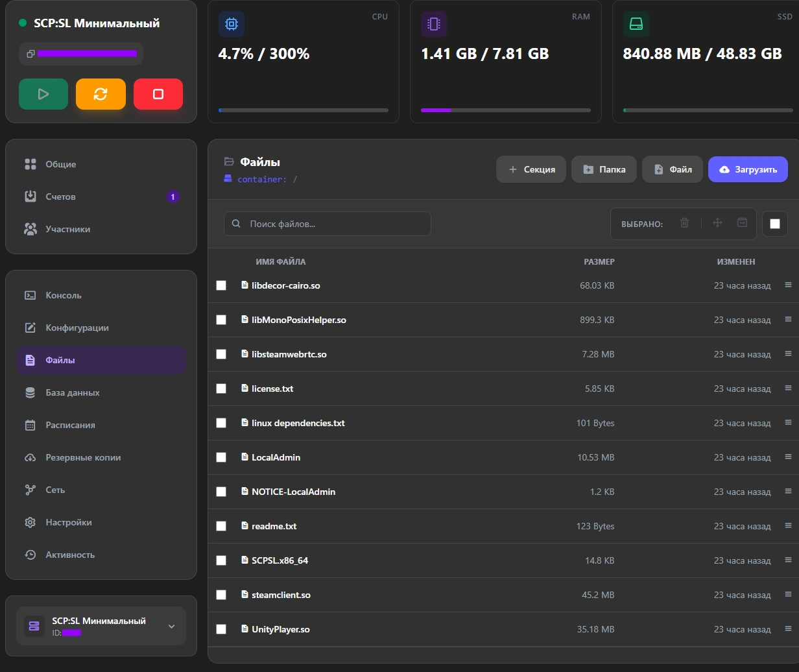Open the UnityPlayer.so file
799x672 pixels.
click(281, 629)
